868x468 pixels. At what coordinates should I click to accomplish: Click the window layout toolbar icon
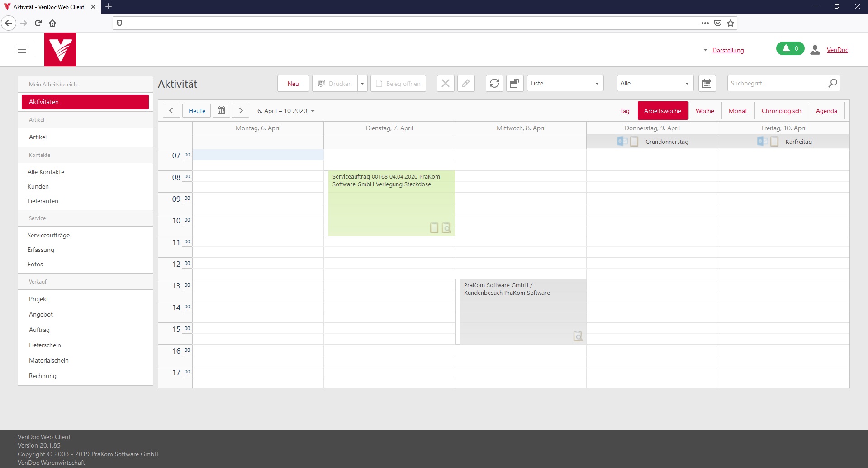(514, 84)
